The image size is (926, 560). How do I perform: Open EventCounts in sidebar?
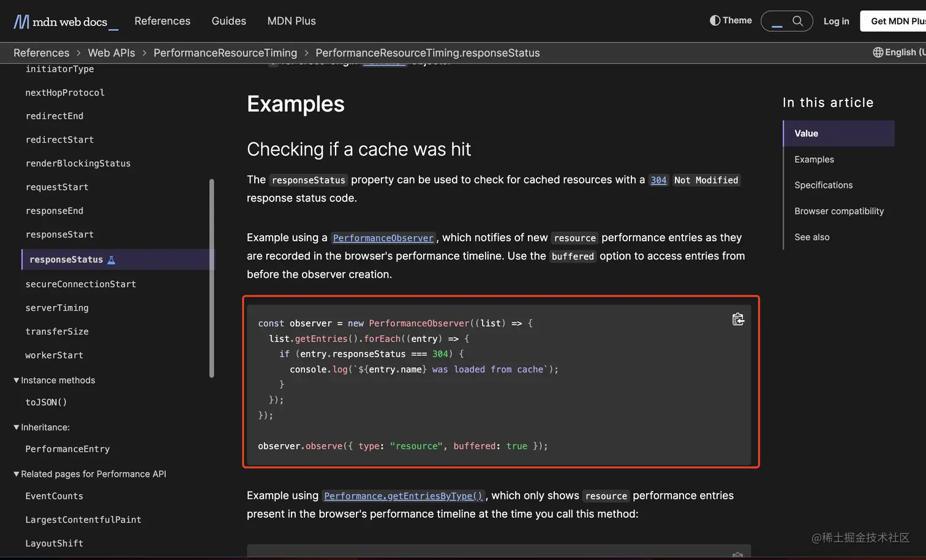[x=54, y=496]
